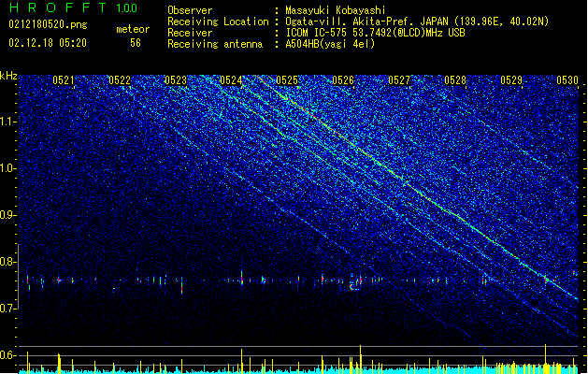Click the A504HB(yagi 4el) antenna text

330,44
